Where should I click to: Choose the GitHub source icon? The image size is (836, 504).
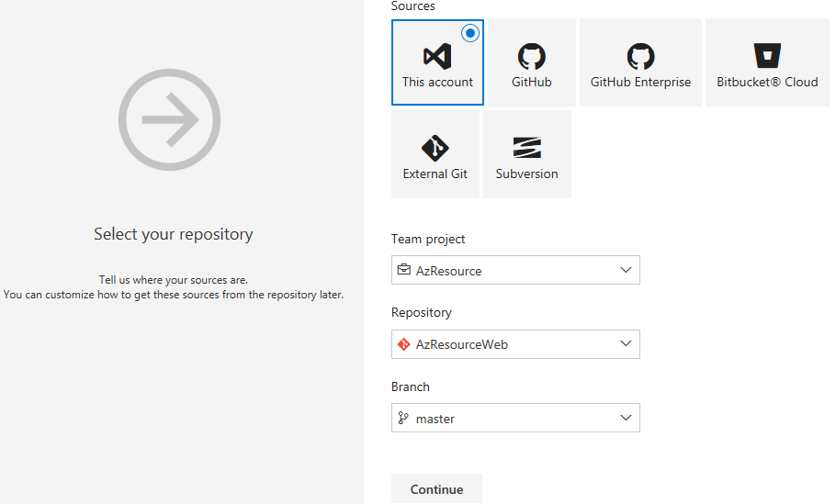[531, 56]
